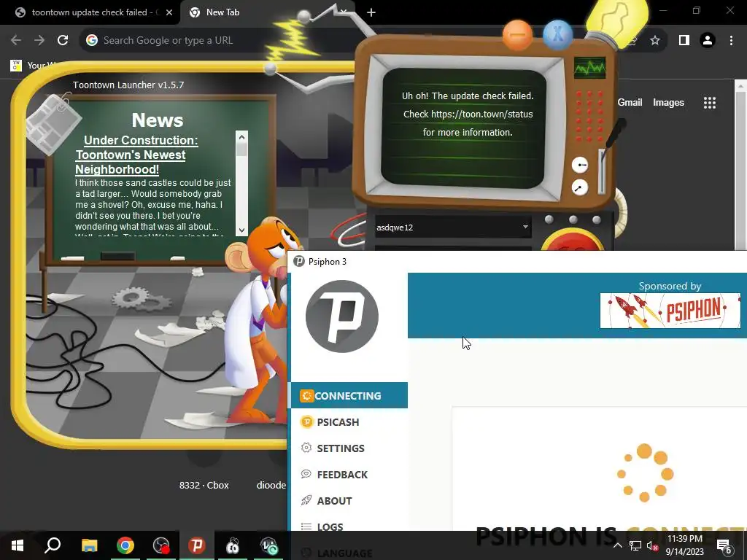Show hidden system tray icons
This screenshot has width=747, height=560.
(x=617, y=545)
